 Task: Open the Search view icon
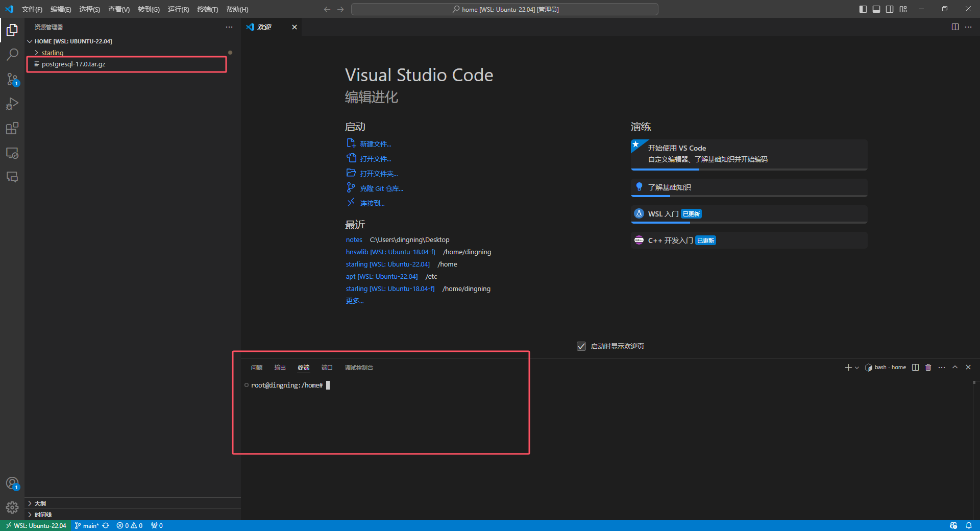(12, 55)
